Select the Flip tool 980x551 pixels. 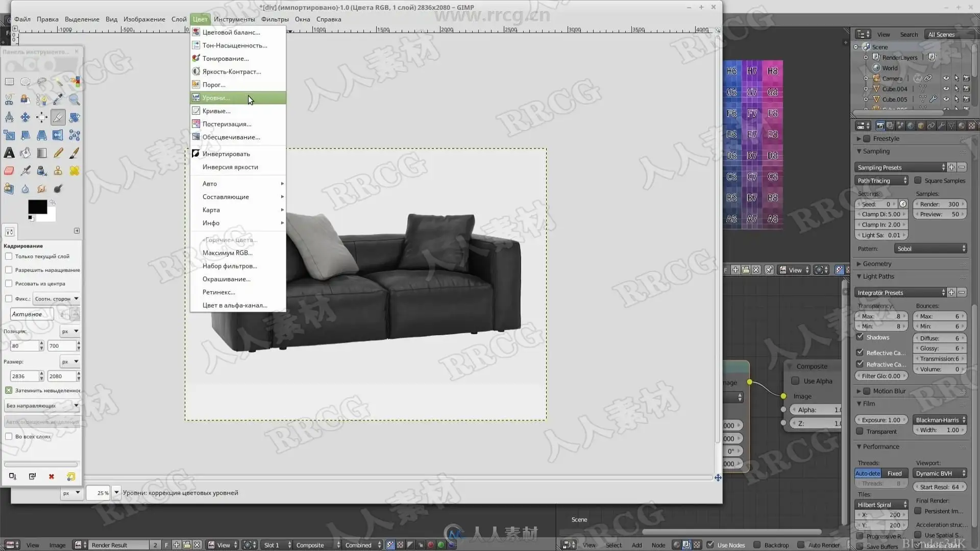pos(58,135)
